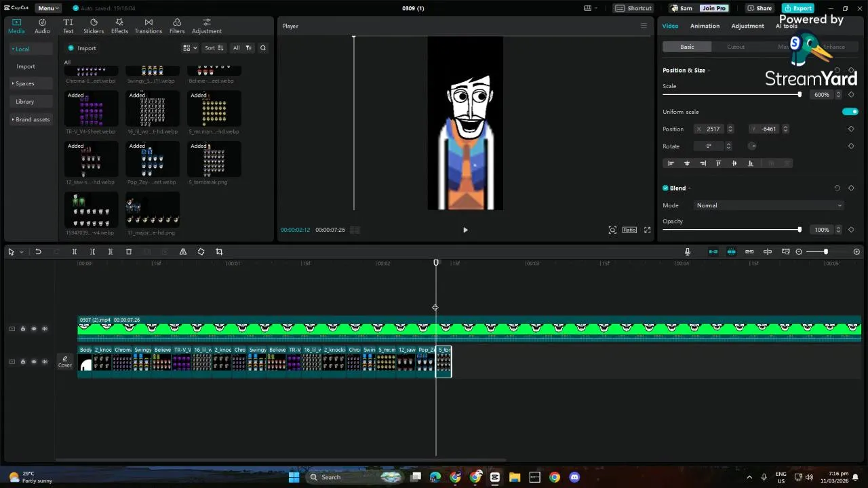Open the Animation tab in right panel
868x488 pixels.
(705, 26)
